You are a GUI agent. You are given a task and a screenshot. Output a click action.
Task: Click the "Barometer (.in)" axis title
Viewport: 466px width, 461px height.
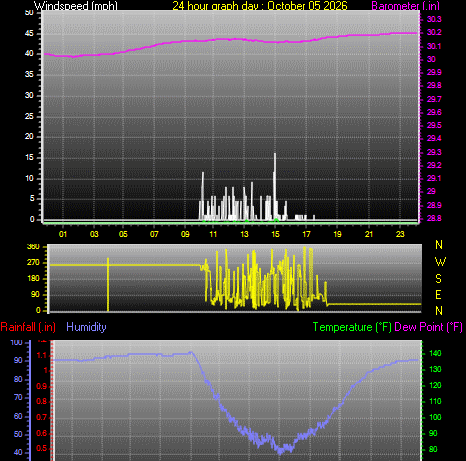tap(405, 6)
